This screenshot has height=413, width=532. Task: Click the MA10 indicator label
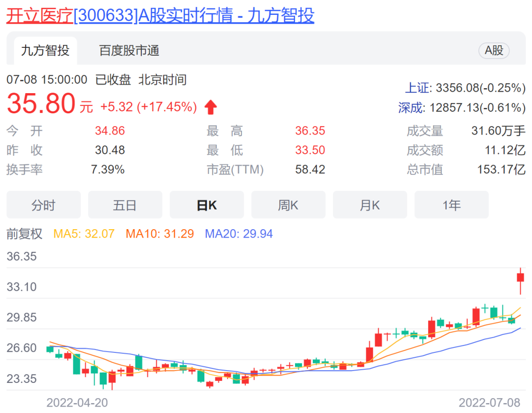160,234
